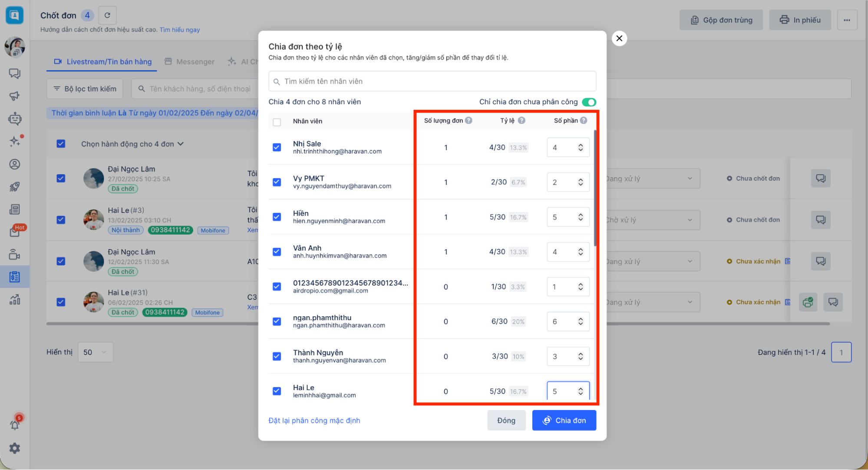Image resolution: width=868 pixels, height=470 pixels.
Task: Click the megaphone campaign icon in sidebar
Action: tap(15, 96)
